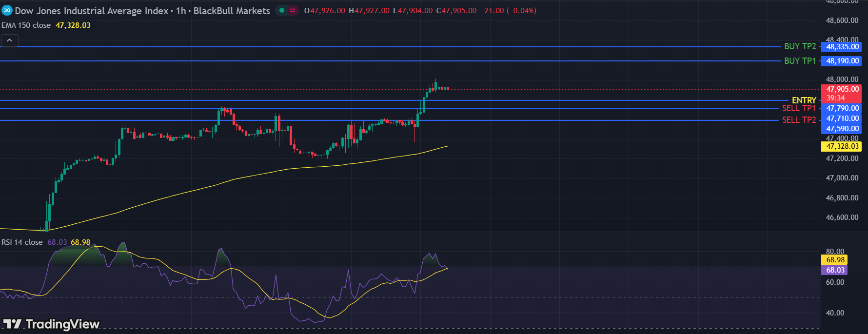The width and height of the screenshot is (868, 334).
Task: Open the Dow Jones Industrial Average Index title
Action: pos(92,11)
